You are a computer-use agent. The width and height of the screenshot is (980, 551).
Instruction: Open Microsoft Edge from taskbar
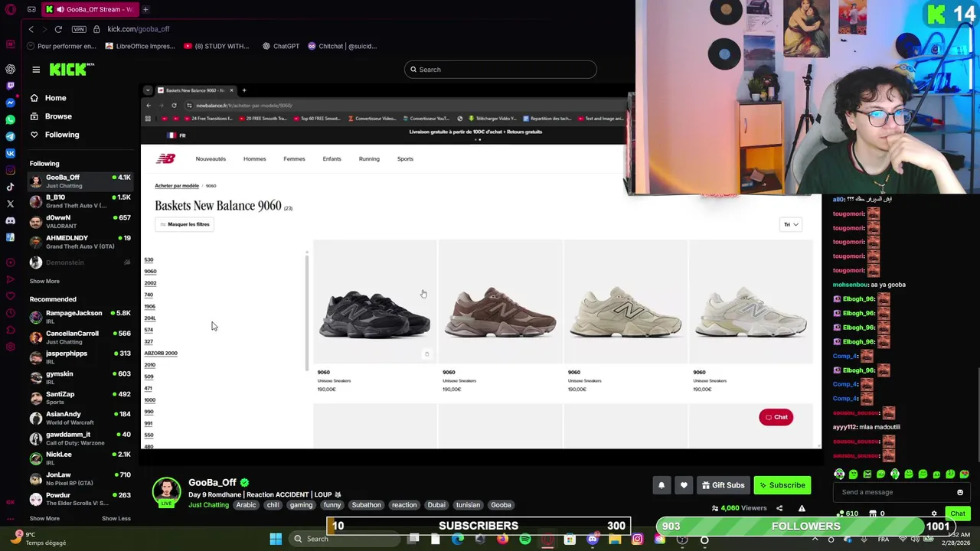(458, 540)
